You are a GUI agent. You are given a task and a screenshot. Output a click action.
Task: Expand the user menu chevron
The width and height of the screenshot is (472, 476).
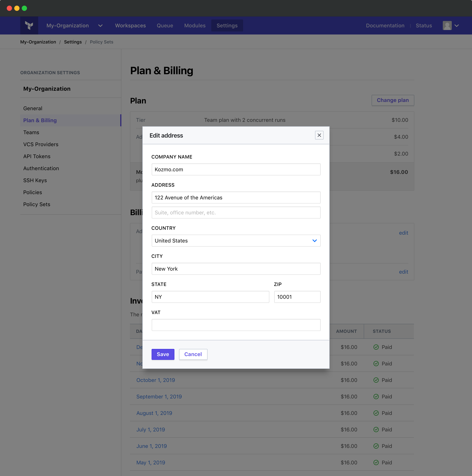456,26
